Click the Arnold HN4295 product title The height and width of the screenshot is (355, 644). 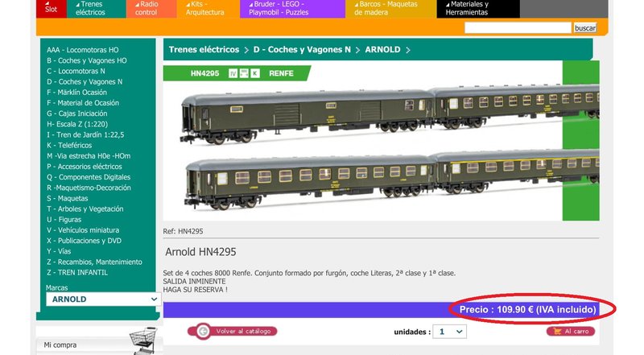200,252
